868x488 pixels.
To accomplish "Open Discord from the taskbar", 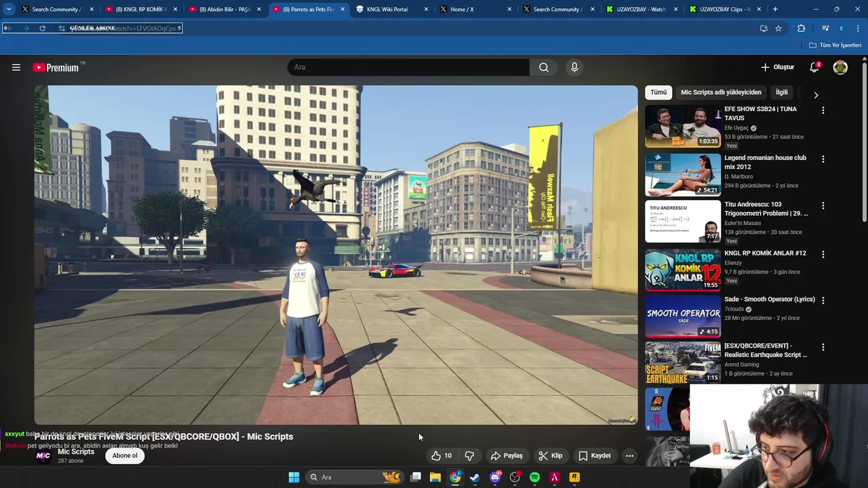I will pos(495,477).
